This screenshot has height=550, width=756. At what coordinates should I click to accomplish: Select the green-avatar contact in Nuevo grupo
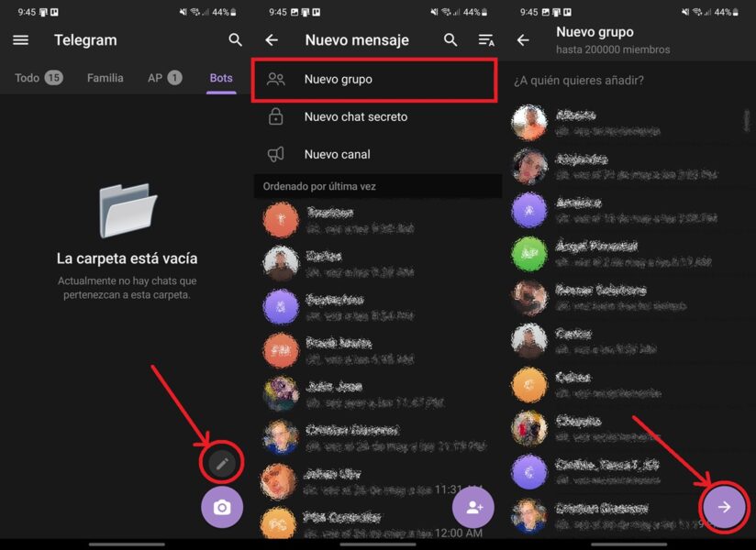(629, 253)
